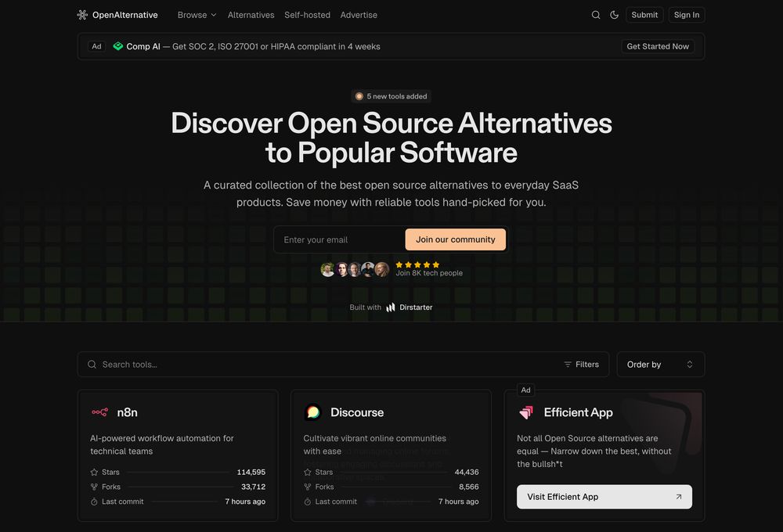The image size is (783, 532).
Task: Click Join our community button
Action: 456,239
